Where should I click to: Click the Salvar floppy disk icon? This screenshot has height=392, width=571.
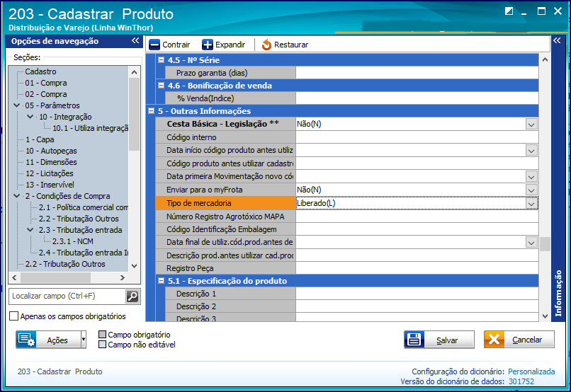pyautogui.click(x=414, y=339)
